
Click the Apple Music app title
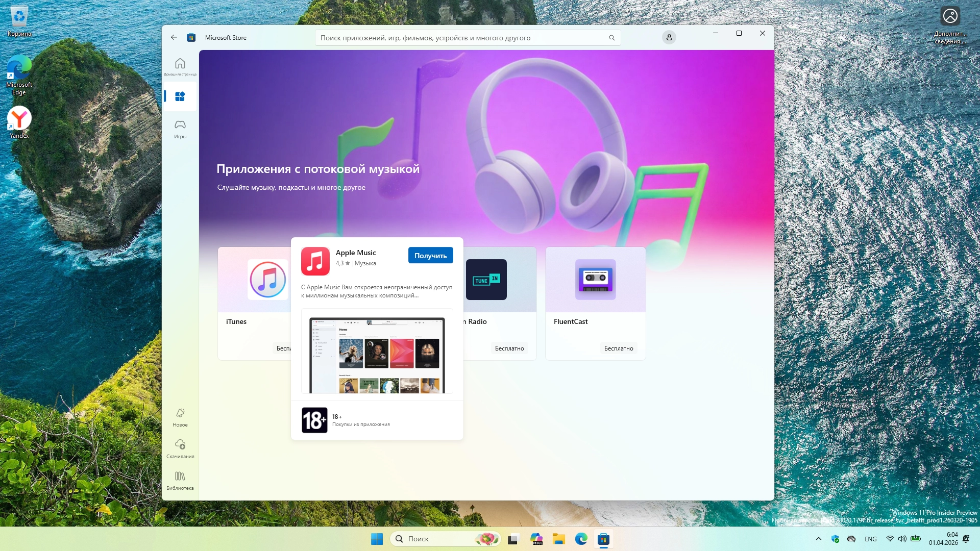tap(355, 253)
